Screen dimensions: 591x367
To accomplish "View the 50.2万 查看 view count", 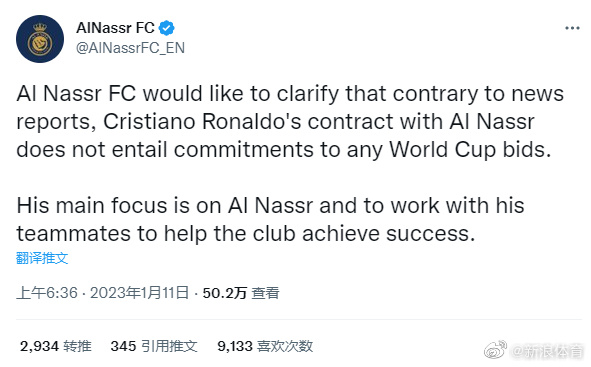I will pos(241,293).
